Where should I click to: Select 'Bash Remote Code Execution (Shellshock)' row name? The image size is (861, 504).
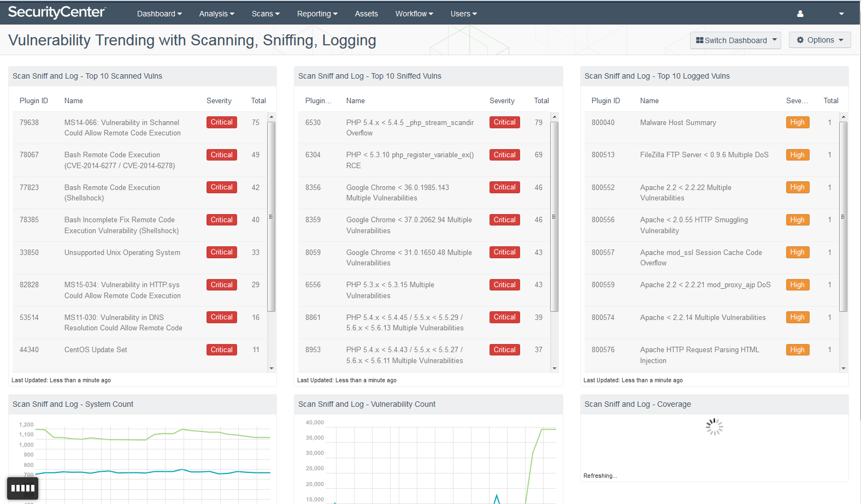(112, 193)
